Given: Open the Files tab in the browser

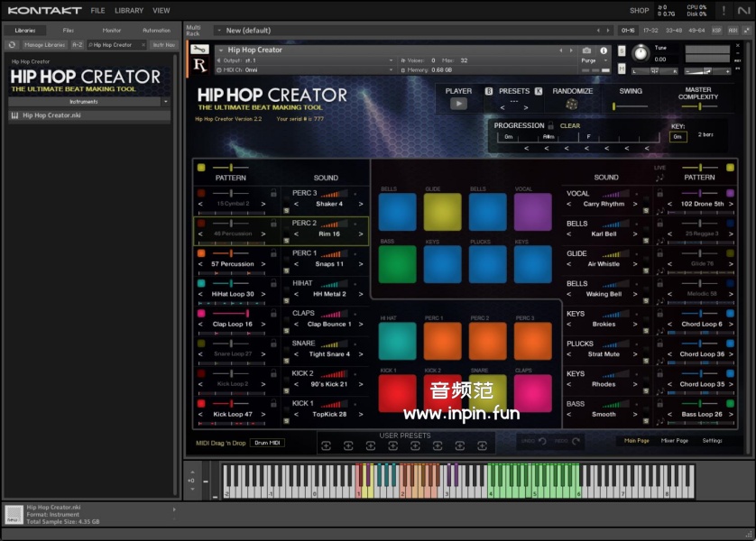Looking at the screenshot, I should [69, 31].
